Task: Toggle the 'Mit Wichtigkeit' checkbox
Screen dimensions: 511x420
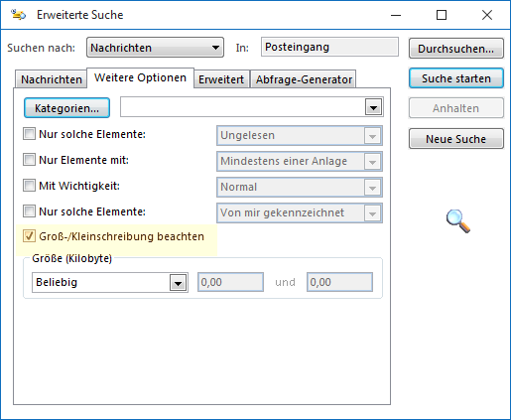Action: (x=29, y=186)
